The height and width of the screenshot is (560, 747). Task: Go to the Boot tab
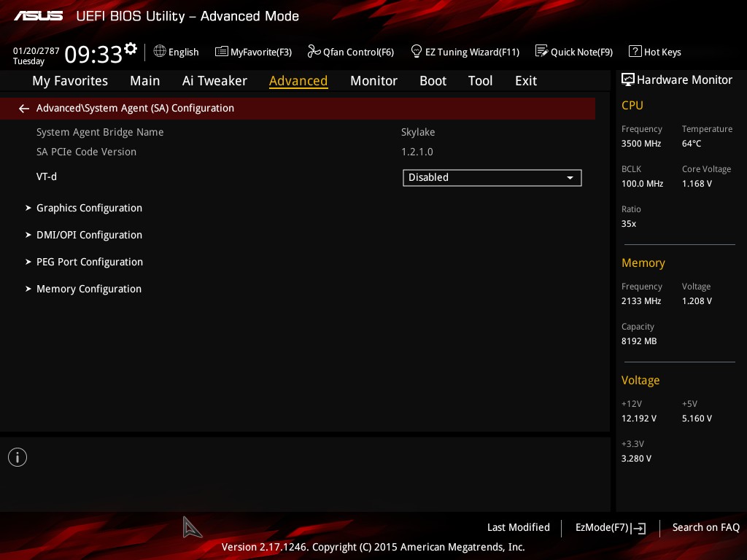[433, 81]
